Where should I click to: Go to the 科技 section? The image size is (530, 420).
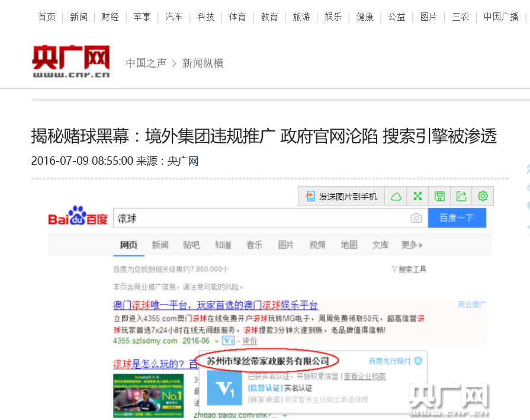[206, 17]
